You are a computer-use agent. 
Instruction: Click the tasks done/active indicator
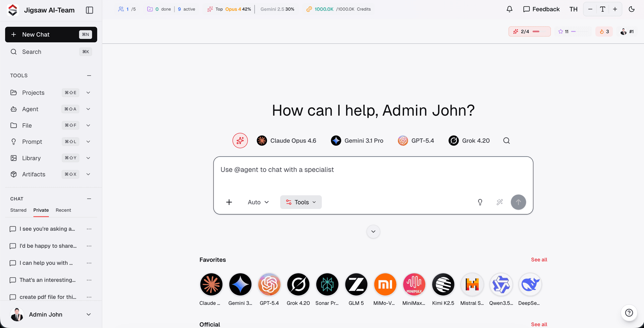click(x=171, y=9)
